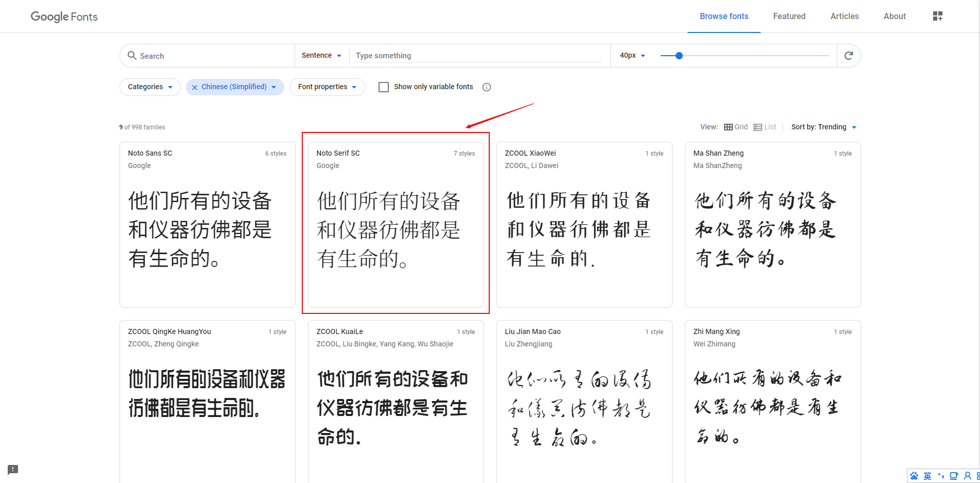Open the feedback icon at bottom left
The image size is (980, 483).
tap(13, 470)
